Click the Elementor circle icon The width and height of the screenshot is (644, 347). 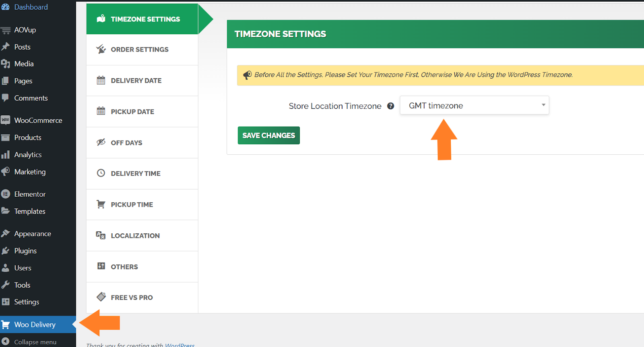(5, 194)
